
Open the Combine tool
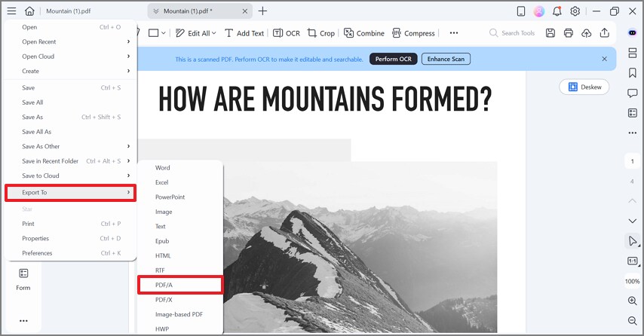point(364,33)
